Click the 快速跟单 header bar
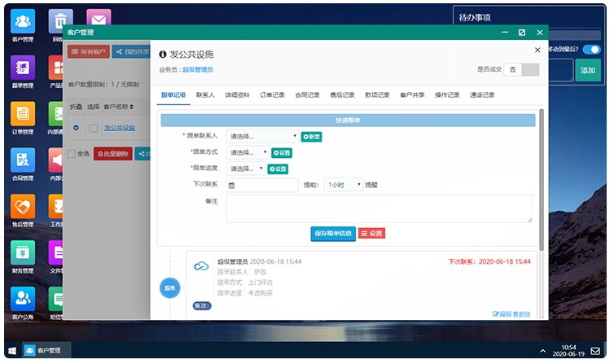This screenshot has height=364, width=614. click(348, 121)
